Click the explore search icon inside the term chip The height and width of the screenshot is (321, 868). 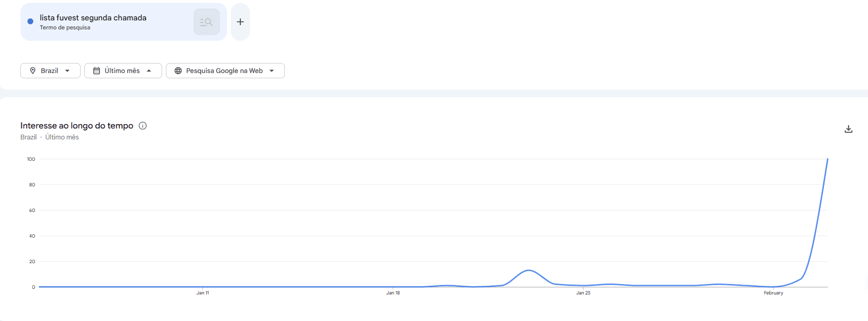click(206, 21)
